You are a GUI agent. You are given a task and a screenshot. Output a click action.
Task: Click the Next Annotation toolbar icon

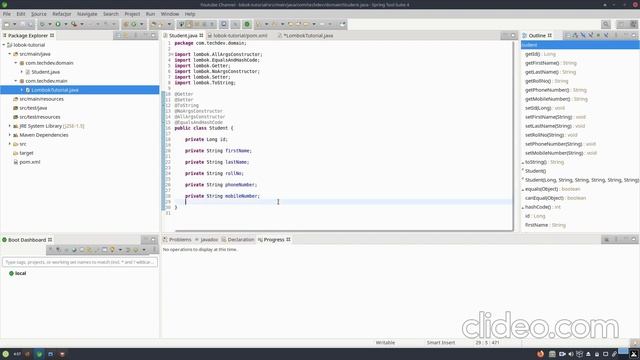pos(258,24)
